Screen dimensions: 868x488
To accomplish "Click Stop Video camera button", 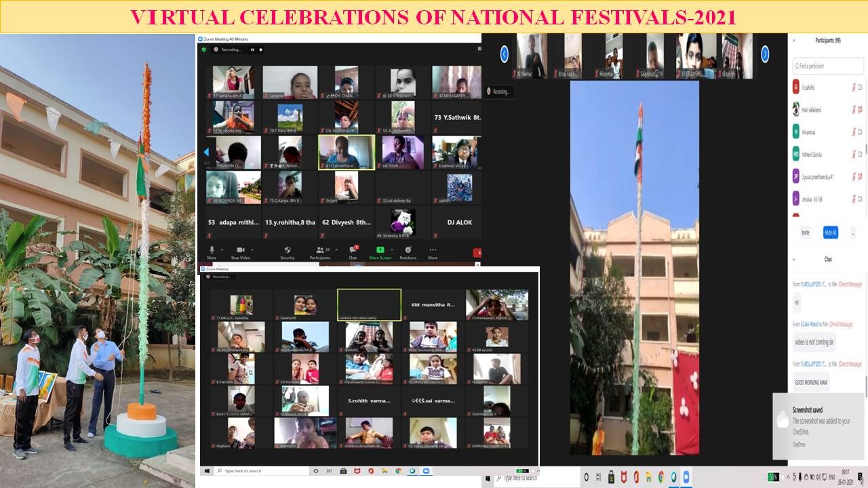I will pyautogui.click(x=240, y=250).
